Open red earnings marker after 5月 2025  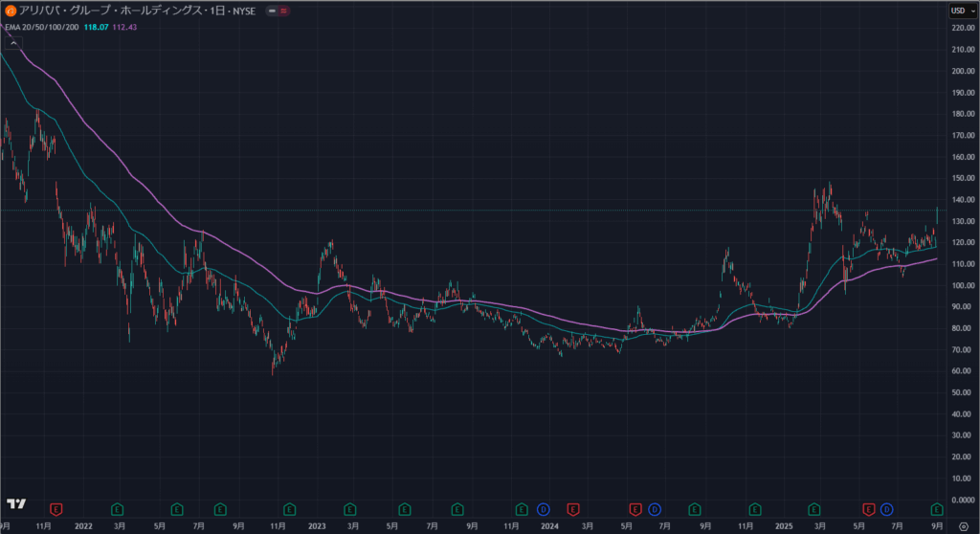point(868,510)
